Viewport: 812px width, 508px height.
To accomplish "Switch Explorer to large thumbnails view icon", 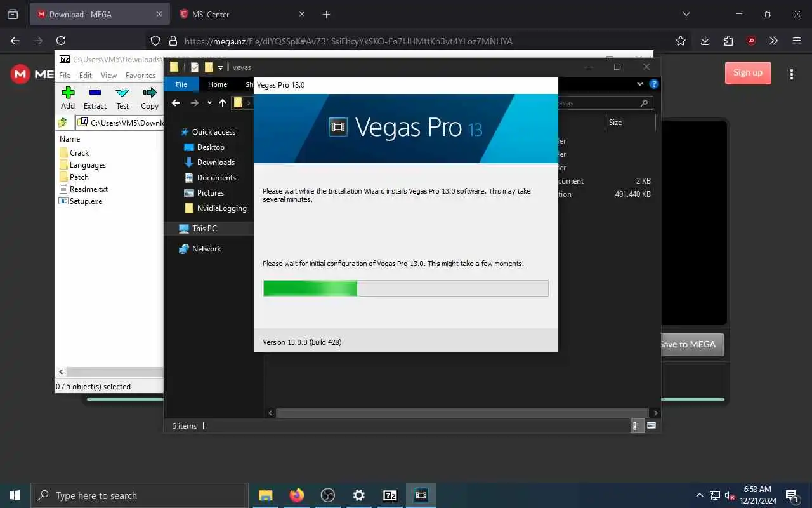I will (x=652, y=425).
